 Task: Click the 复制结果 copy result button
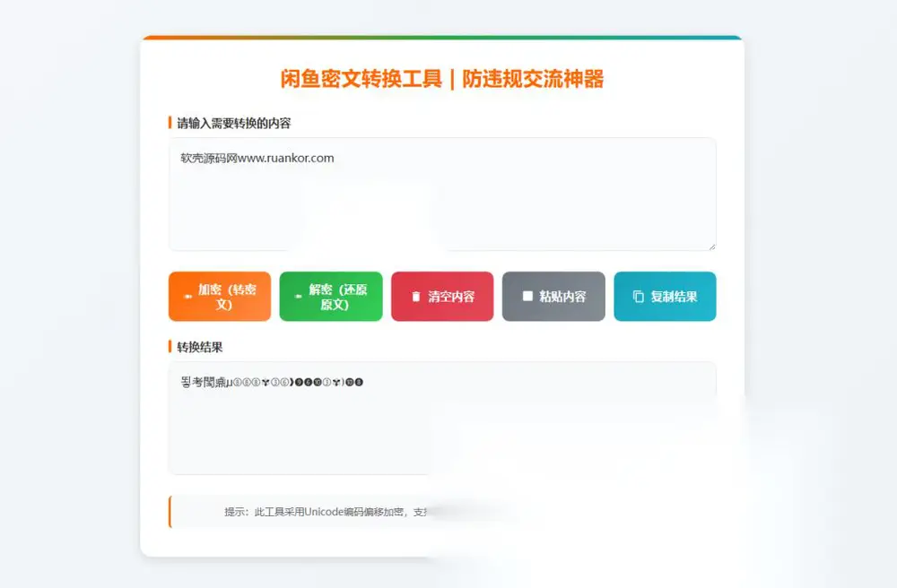pos(665,296)
